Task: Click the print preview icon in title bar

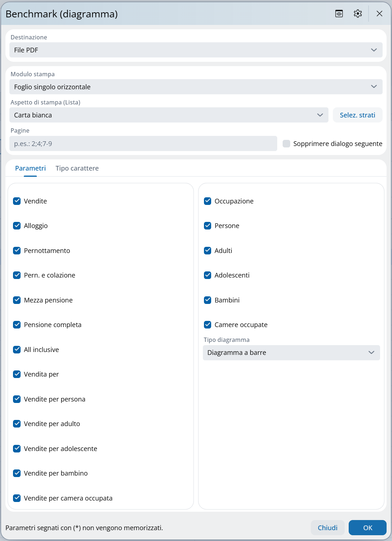Action: pos(339,14)
